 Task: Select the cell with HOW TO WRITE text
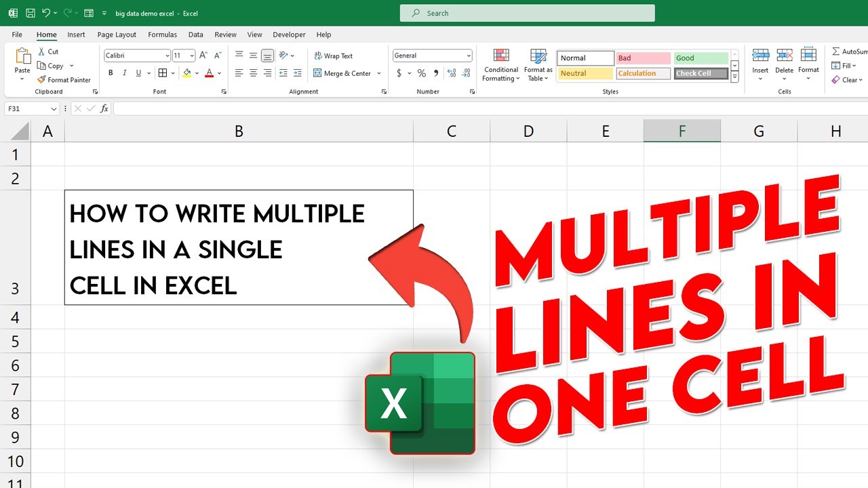(239, 247)
